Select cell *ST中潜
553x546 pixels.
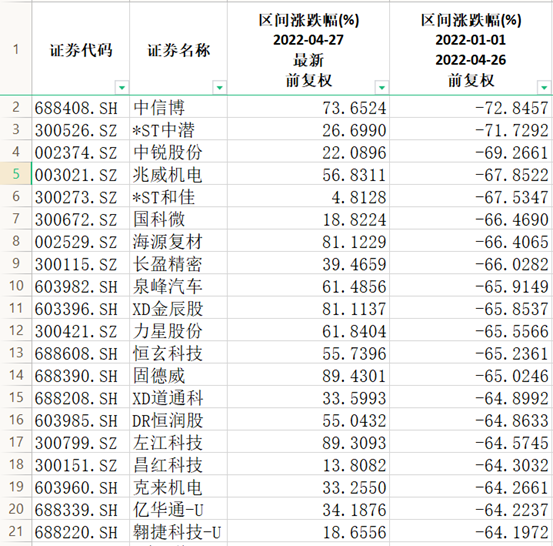coord(178,129)
